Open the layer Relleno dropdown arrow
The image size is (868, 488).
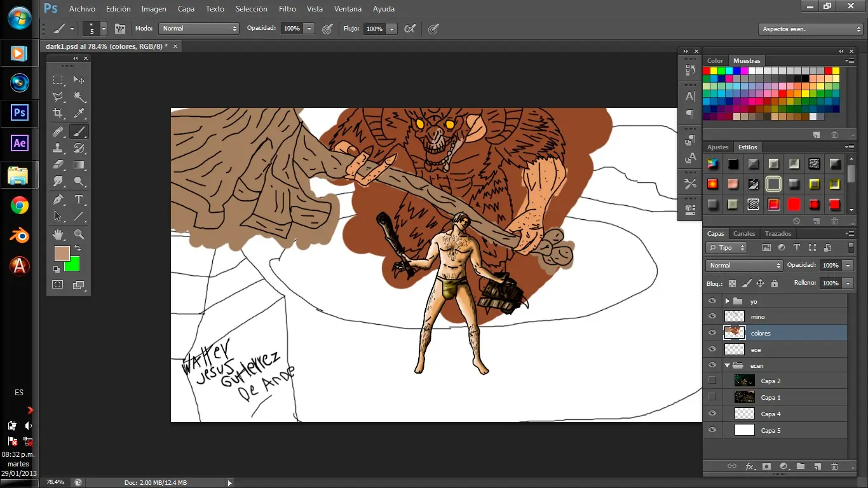(848, 283)
